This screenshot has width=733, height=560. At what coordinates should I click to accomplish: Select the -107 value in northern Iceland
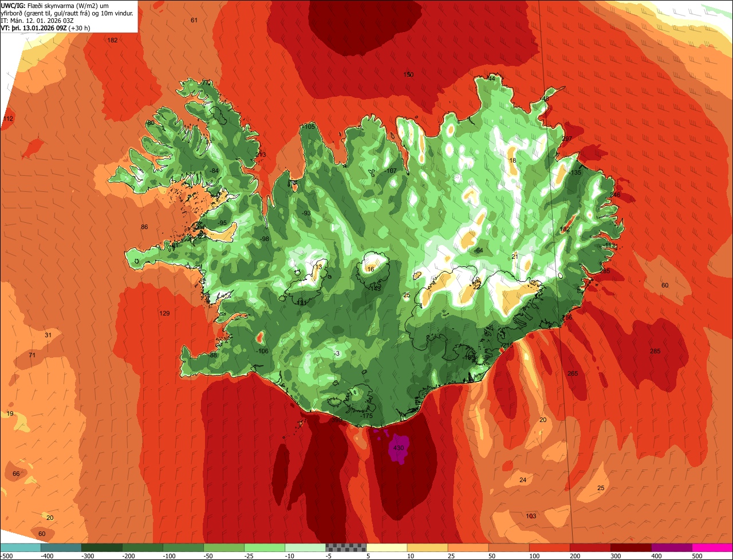point(391,171)
